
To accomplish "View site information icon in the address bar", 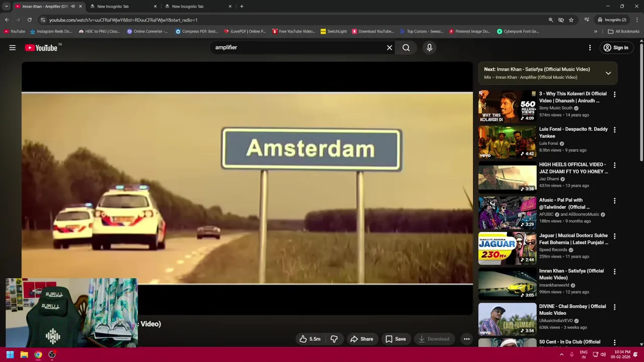I will pos(43,20).
